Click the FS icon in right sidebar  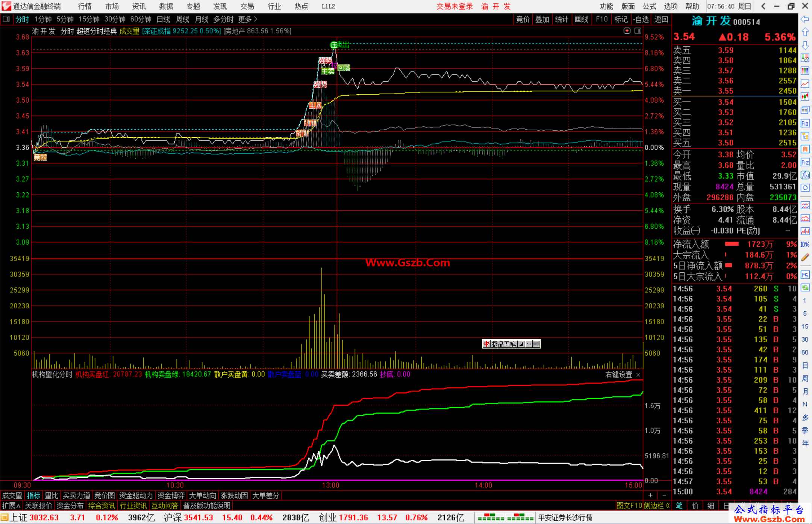click(805, 275)
